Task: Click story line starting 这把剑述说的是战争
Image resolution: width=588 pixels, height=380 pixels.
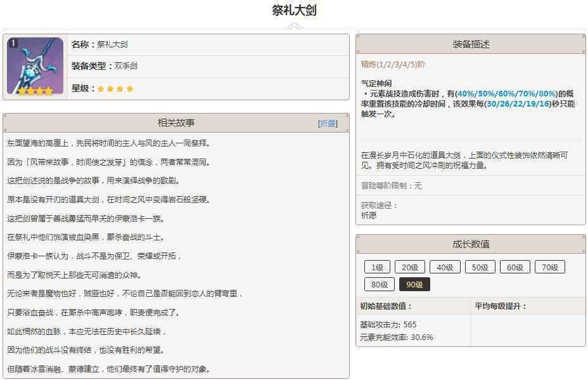Action: (94, 181)
